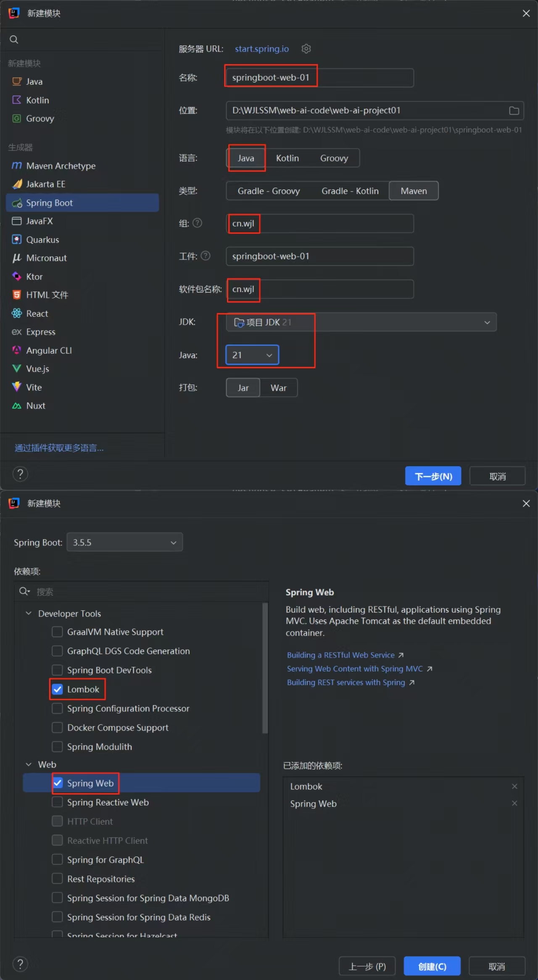
Task: Collapse the Developer Tools category
Action: tap(29, 614)
